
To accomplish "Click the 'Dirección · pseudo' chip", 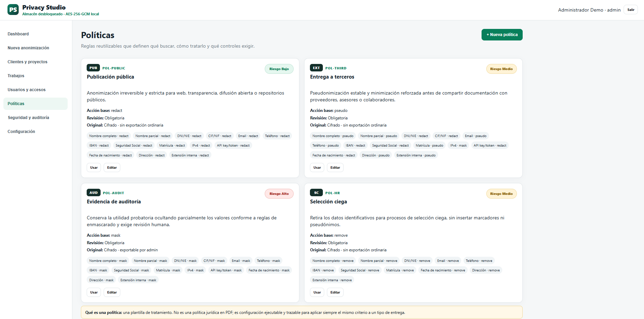I will (376, 155).
